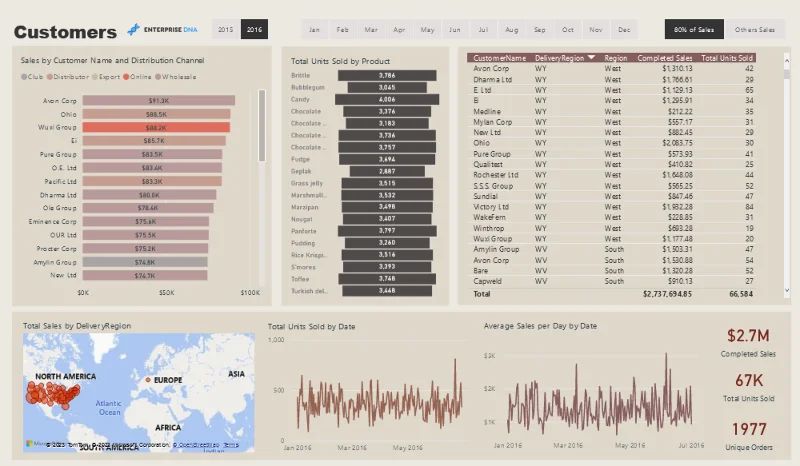Viewport: 800px width, 466px height.
Task: Click the Enterprise DNA logo icon
Action: point(134,30)
